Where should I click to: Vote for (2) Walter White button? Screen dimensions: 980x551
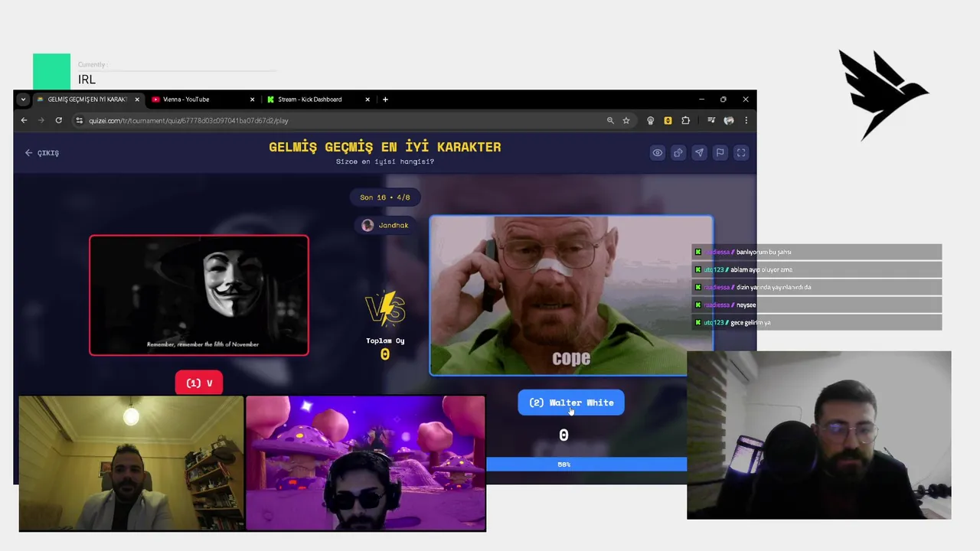571,403
